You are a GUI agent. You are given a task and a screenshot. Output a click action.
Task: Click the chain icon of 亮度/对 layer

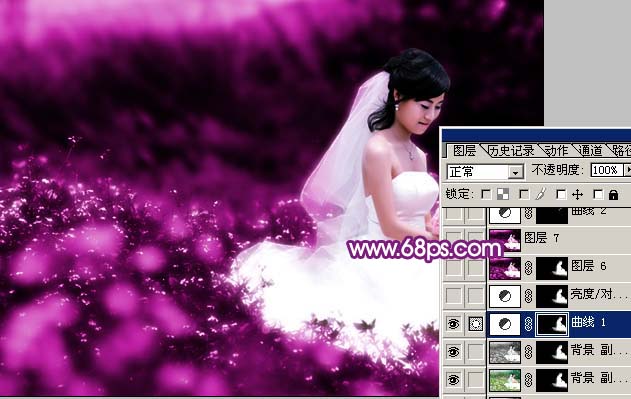tap(528, 296)
